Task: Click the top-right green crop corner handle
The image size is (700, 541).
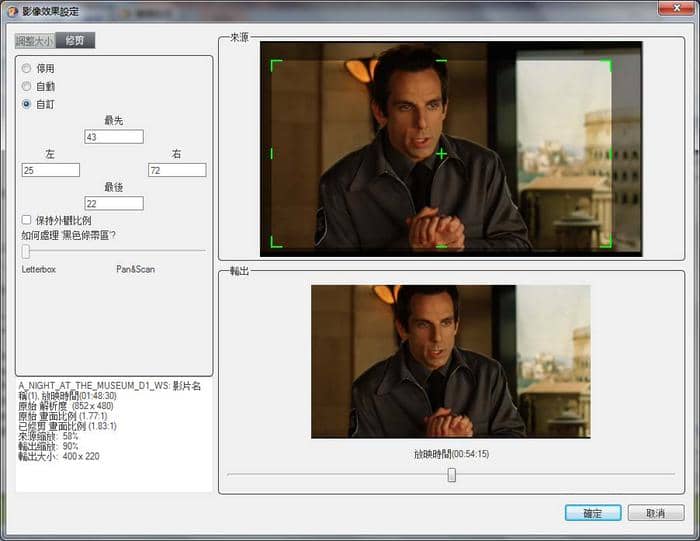Action: [x=607, y=63]
